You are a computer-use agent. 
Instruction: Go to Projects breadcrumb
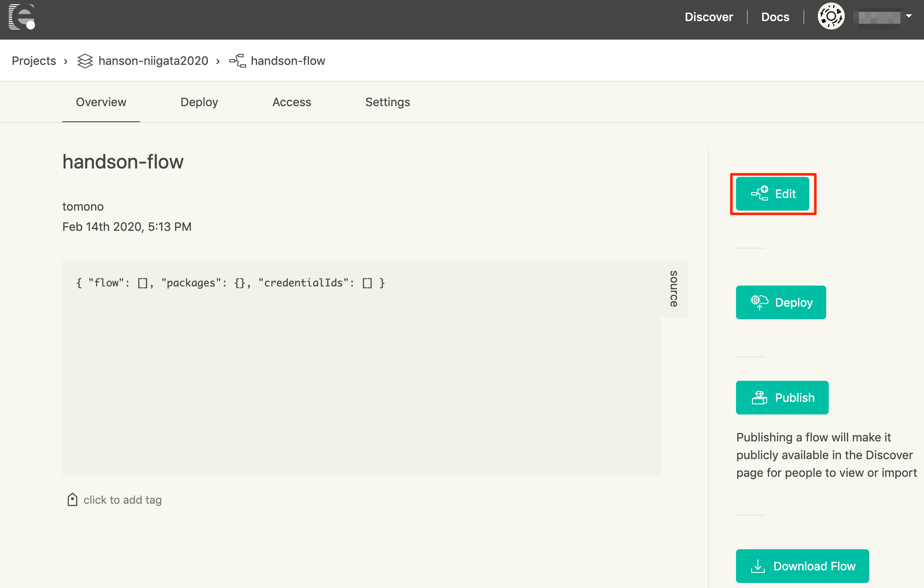coord(34,61)
